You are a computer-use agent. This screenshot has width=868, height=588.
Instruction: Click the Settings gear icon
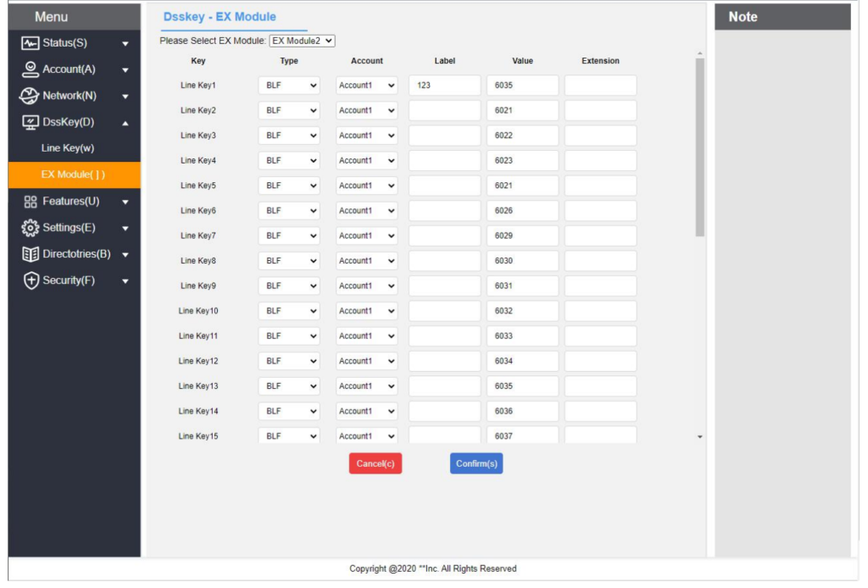click(30, 227)
